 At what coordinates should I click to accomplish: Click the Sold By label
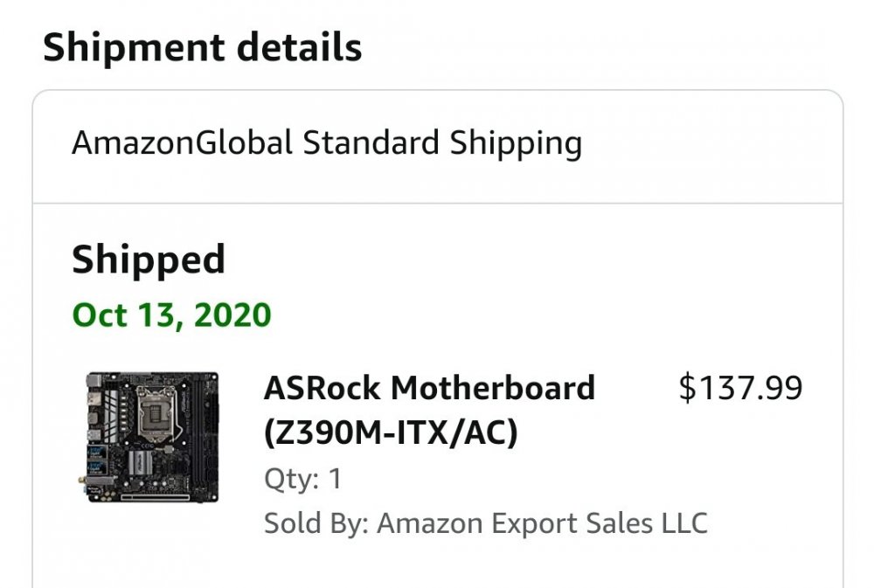point(316,524)
